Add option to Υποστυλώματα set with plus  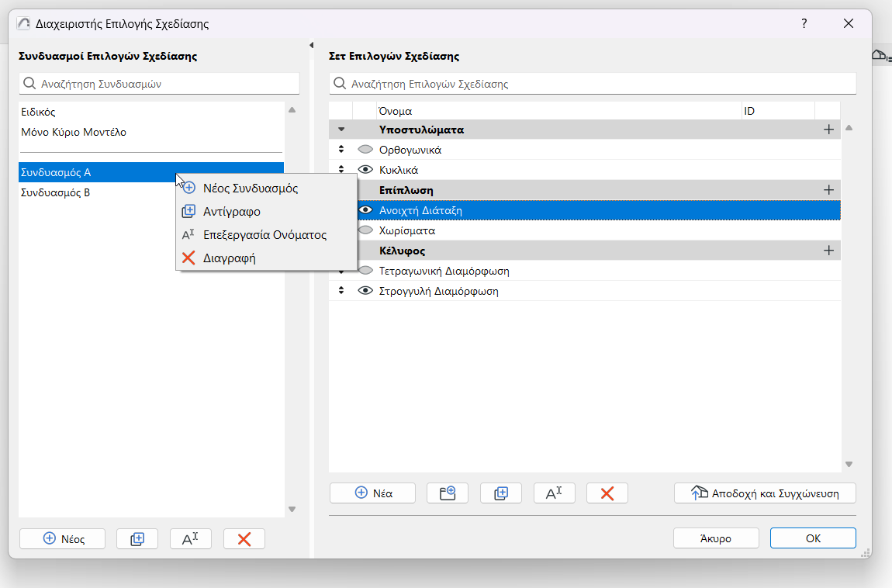(828, 130)
